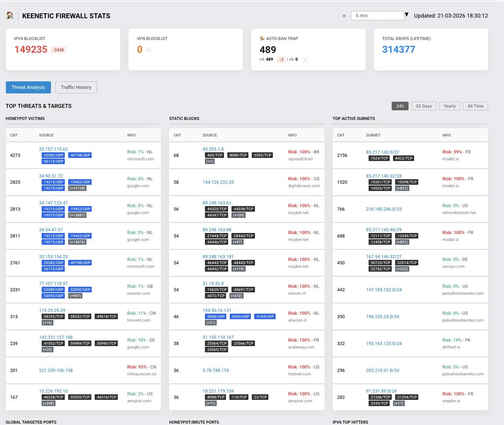Screen dimensions: 504x425
Task: Select the All Time range
Action: click(475, 106)
